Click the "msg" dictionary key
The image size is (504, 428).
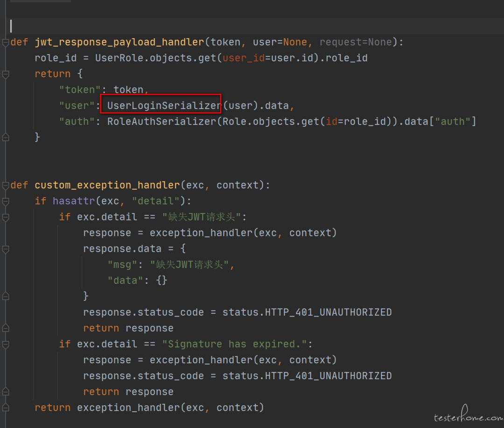[122, 265]
